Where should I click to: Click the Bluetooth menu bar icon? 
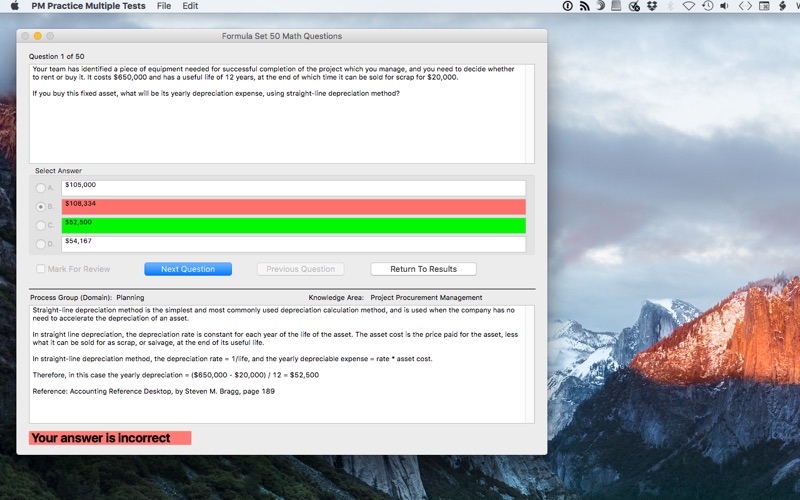[670, 6]
